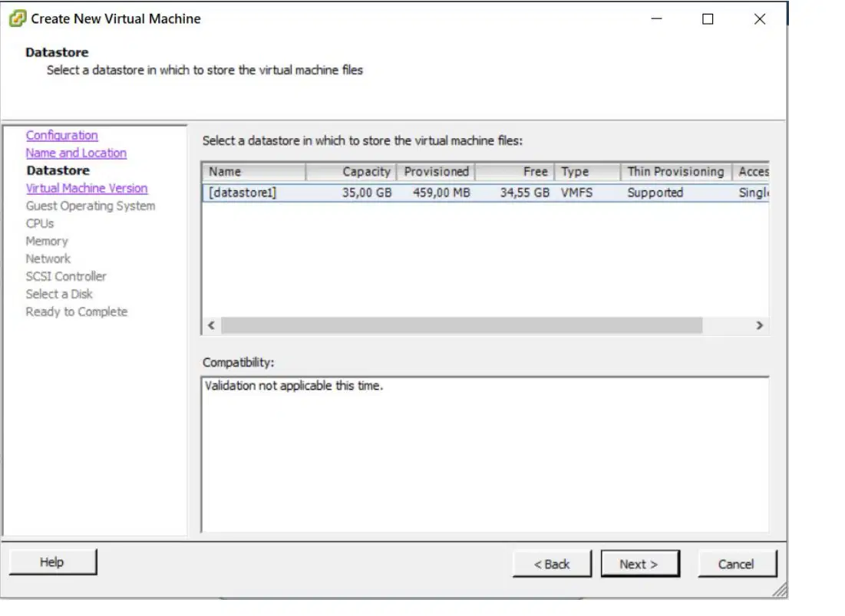Sort datastores by the Name column header
This screenshot has width=845, height=616.
tap(254, 172)
